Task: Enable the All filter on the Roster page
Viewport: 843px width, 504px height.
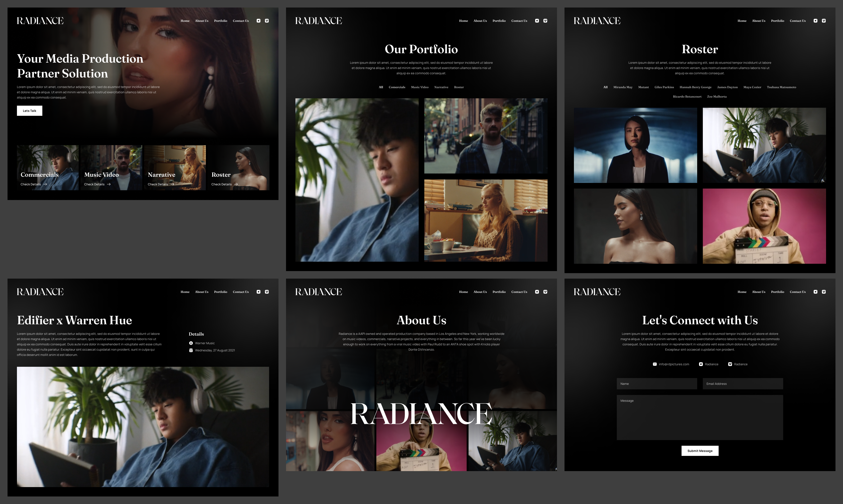Action: (605, 87)
